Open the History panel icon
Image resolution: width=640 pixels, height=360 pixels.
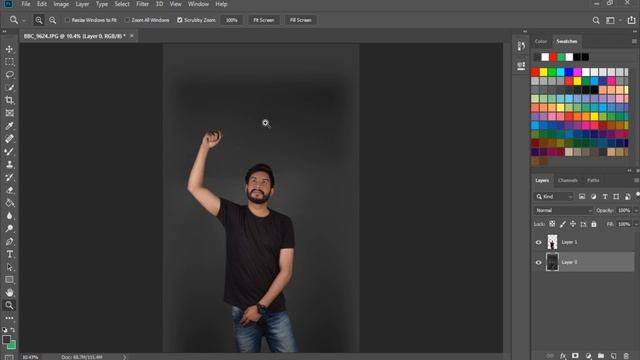521,46
